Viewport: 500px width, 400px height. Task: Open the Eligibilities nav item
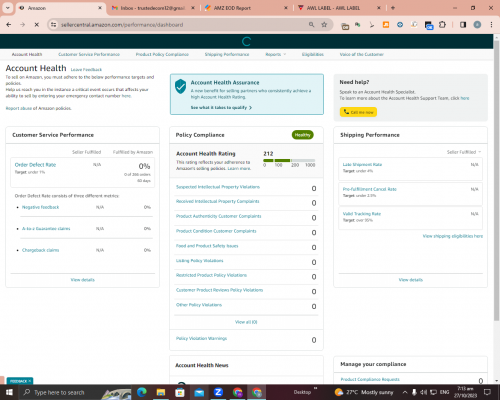click(313, 54)
